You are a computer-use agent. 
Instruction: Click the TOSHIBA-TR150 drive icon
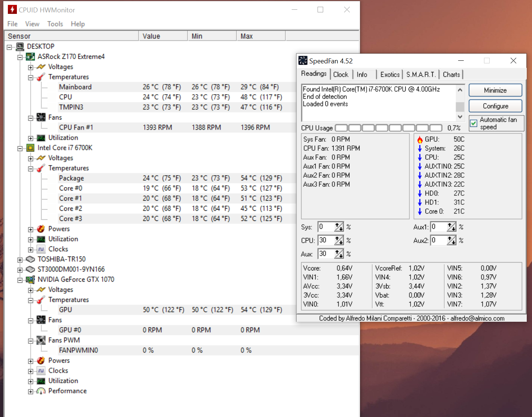click(x=30, y=259)
